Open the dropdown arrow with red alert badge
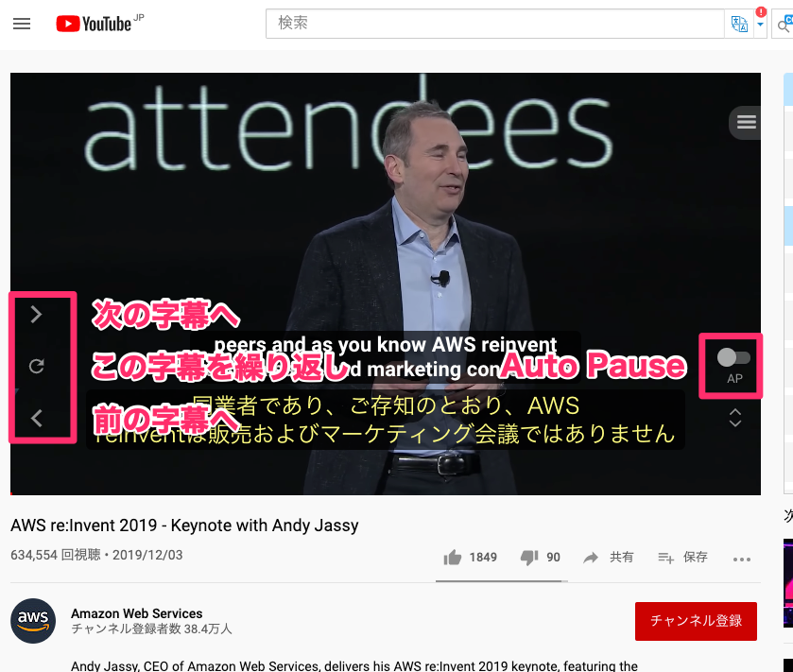The width and height of the screenshot is (793, 672). click(760, 24)
